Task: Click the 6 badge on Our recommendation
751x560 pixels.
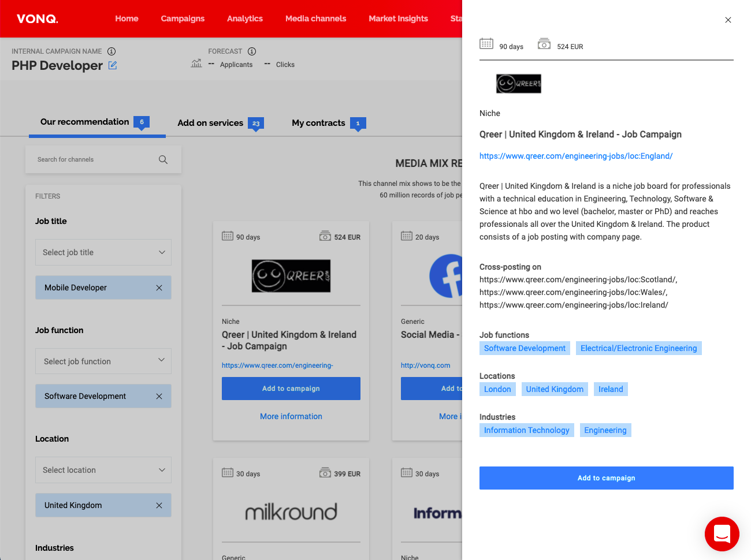Action: tap(142, 122)
